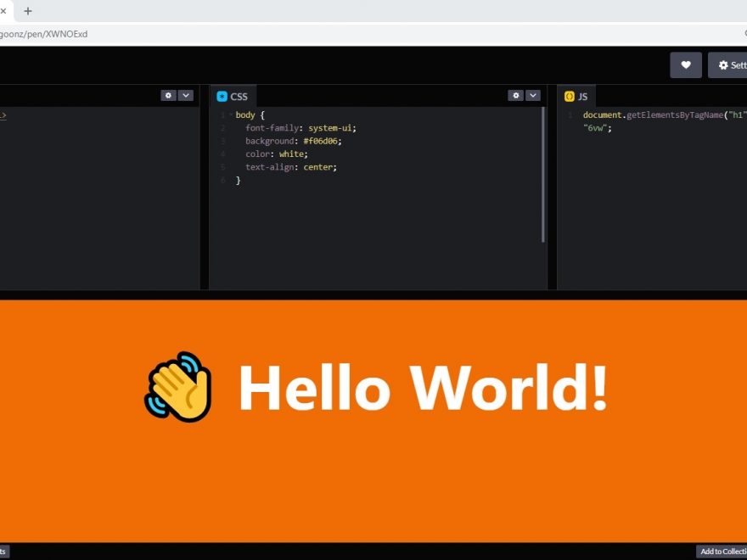Screen dimensions: 747x560
Task: Close the current browser tab
Action: pyautogui.click(x=3, y=11)
